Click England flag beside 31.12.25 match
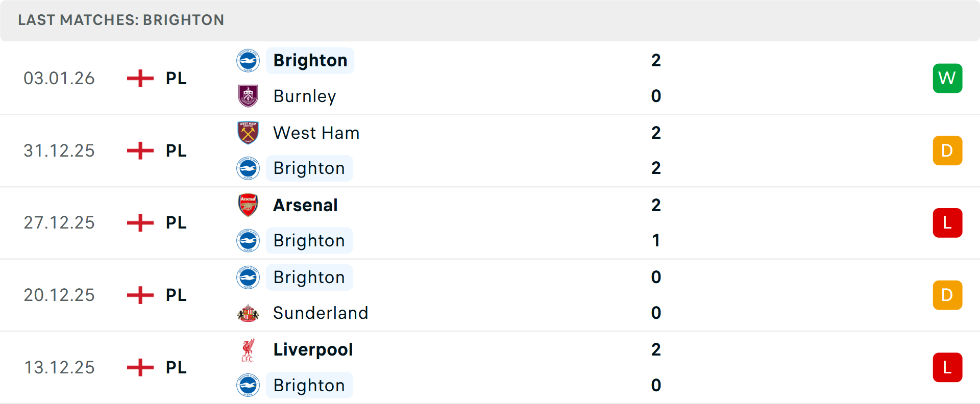The height and width of the screenshot is (404, 980). click(x=140, y=150)
